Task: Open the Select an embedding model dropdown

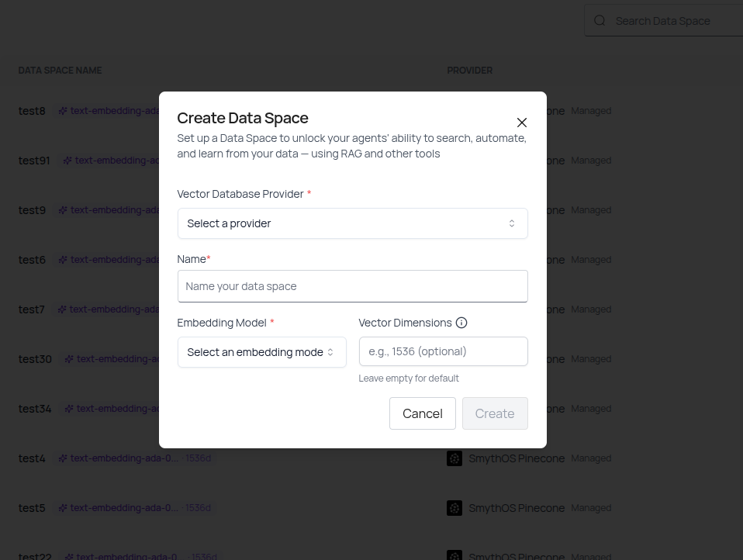Action: point(261,352)
